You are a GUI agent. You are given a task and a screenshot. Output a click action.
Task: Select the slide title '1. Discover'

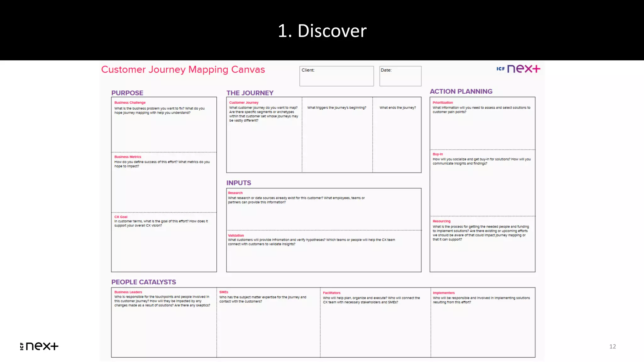tap(322, 31)
